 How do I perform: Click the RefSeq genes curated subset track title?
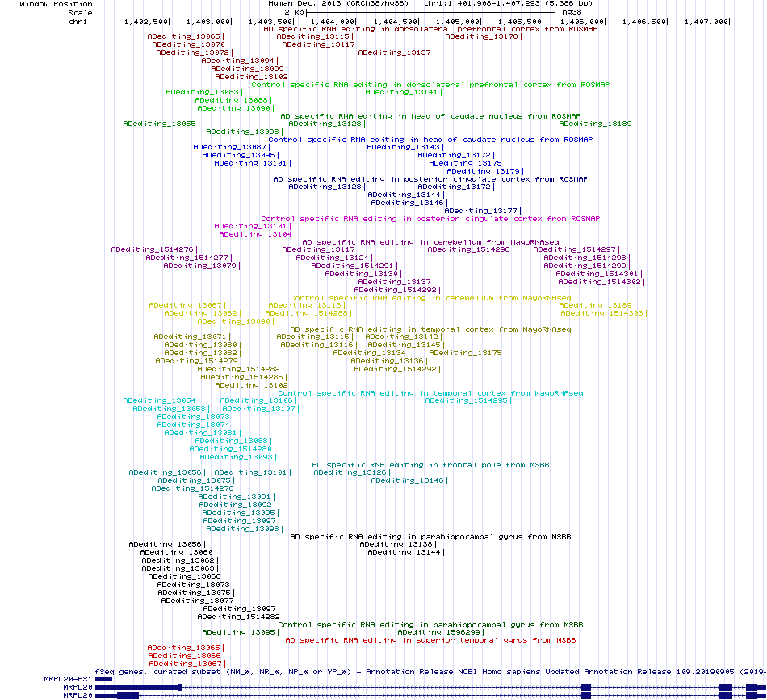[x=430, y=672]
